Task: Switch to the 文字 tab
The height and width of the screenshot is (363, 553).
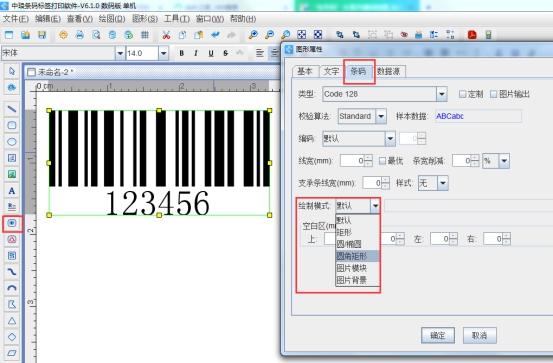Action: [332, 71]
